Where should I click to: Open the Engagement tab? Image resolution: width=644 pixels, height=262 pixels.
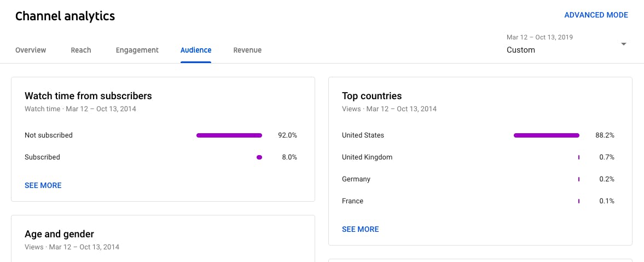coord(137,50)
